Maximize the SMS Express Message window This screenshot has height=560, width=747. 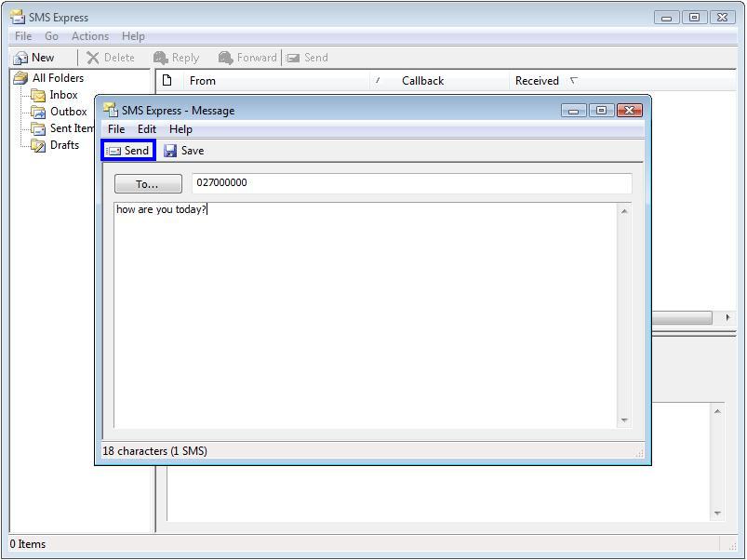click(x=601, y=111)
